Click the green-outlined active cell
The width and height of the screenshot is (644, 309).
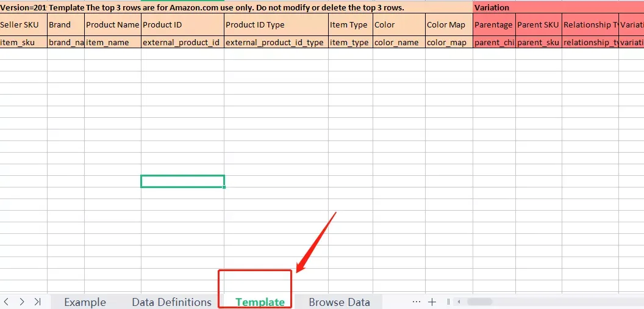(182, 181)
